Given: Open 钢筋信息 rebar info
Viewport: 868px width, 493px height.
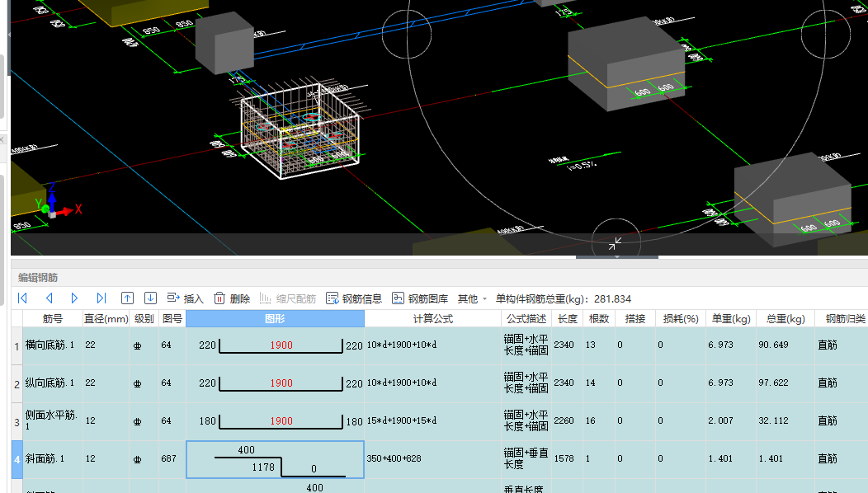Looking at the screenshot, I should 354,298.
